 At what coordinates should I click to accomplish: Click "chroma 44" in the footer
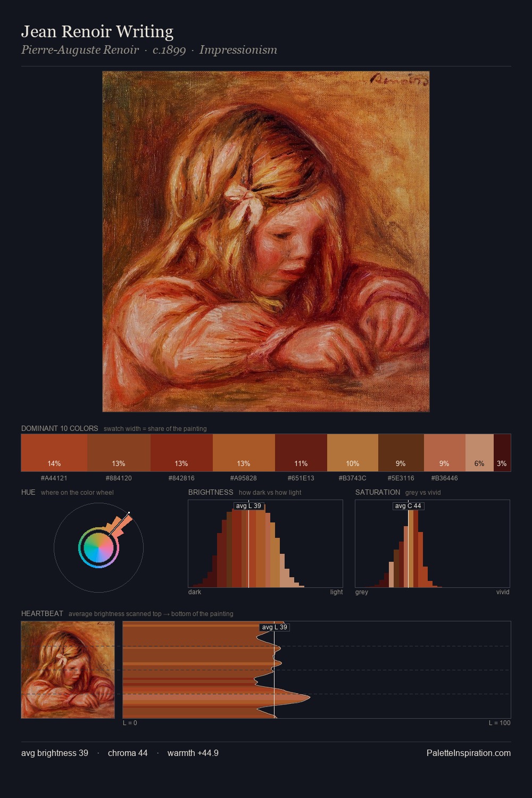[128, 753]
